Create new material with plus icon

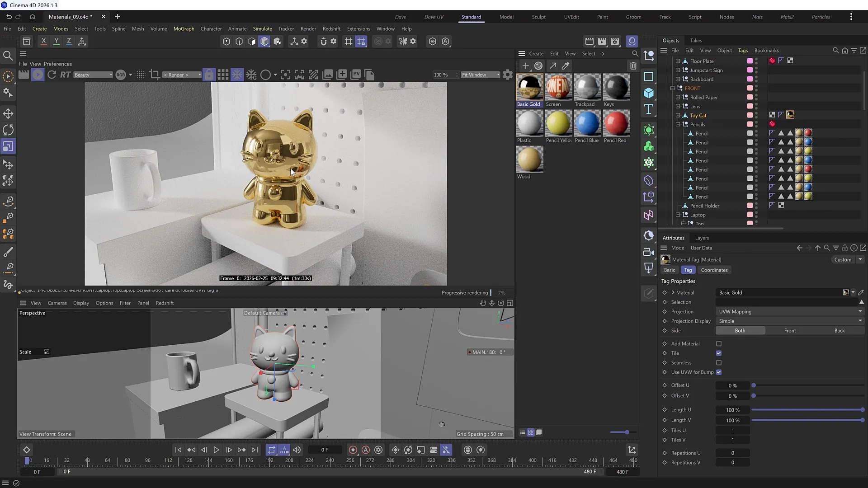coord(525,66)
